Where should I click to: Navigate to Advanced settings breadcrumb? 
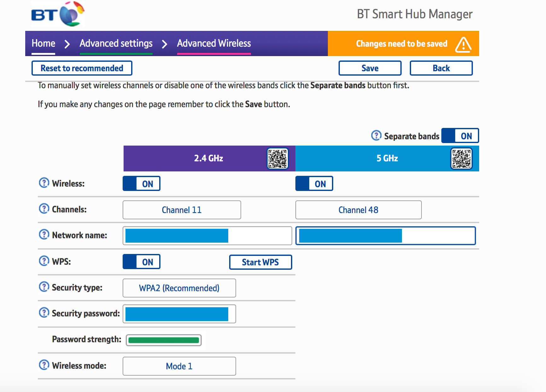116,43
